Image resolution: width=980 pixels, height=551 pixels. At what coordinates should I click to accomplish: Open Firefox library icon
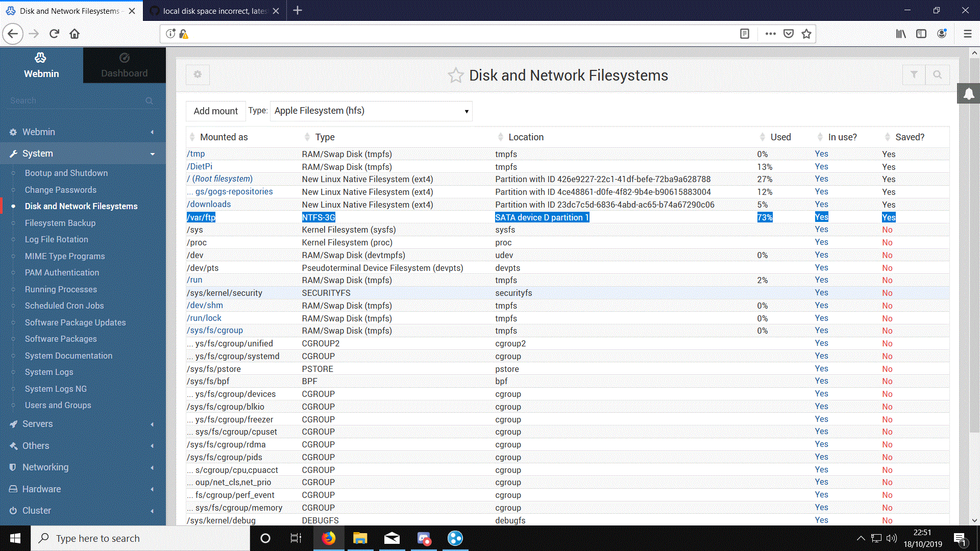tap(901, 34)
